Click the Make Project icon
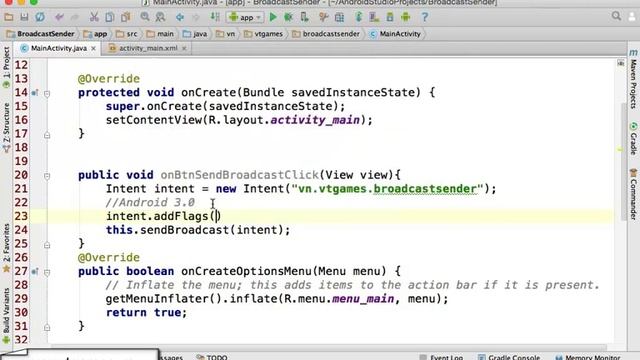640x360 pixels. 215,17
